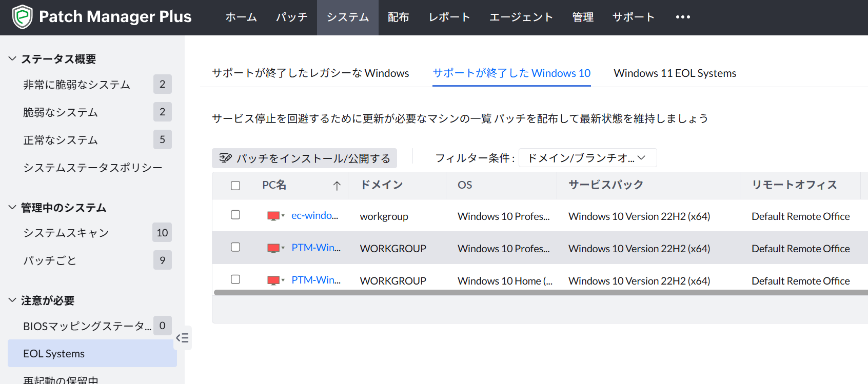
Task: Open the システム menu
Action: (348, 17)
